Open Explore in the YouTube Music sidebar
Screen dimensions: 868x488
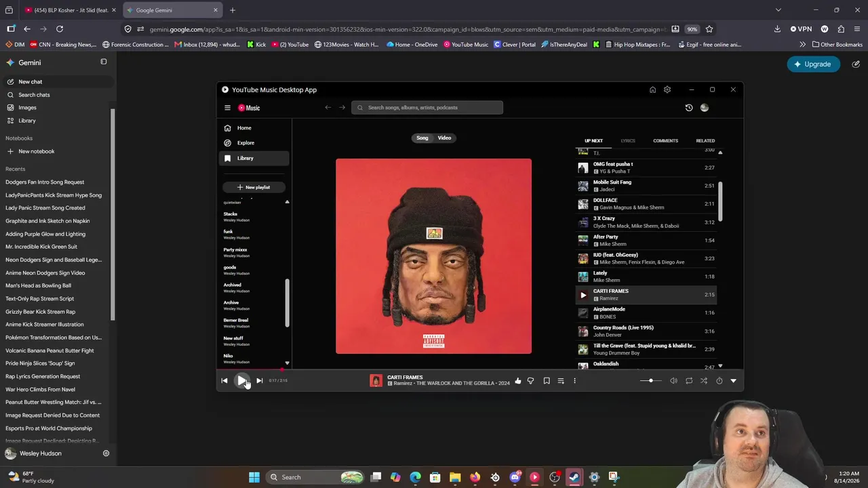[254, 143]
